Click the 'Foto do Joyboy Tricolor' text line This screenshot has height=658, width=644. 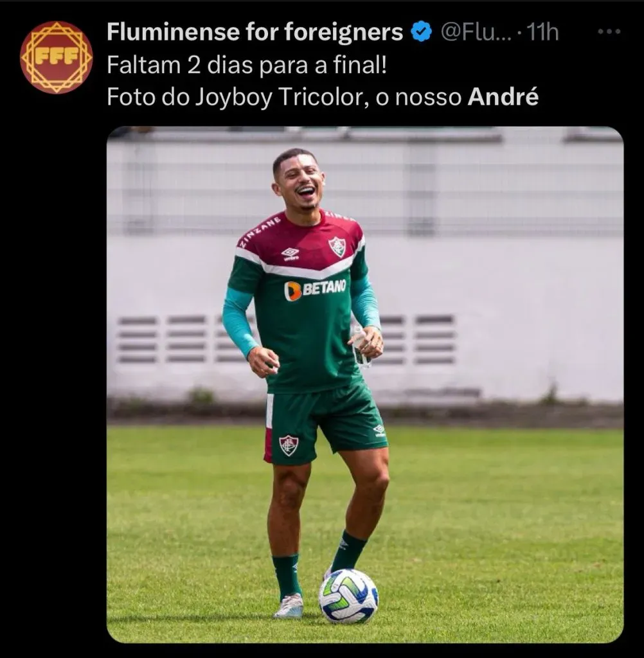[323, 98]
